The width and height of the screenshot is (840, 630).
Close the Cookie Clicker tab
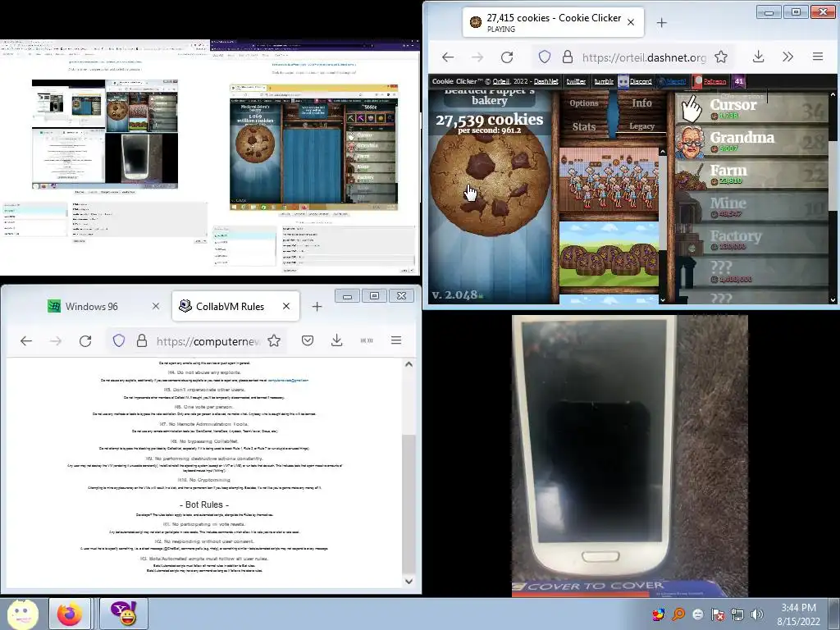(x=631, y=22)
